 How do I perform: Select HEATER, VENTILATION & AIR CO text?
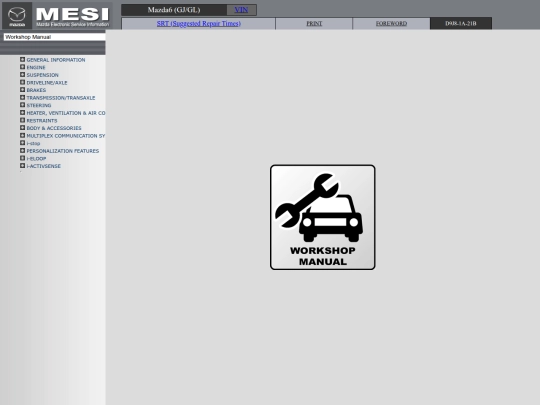coord(66,113)
